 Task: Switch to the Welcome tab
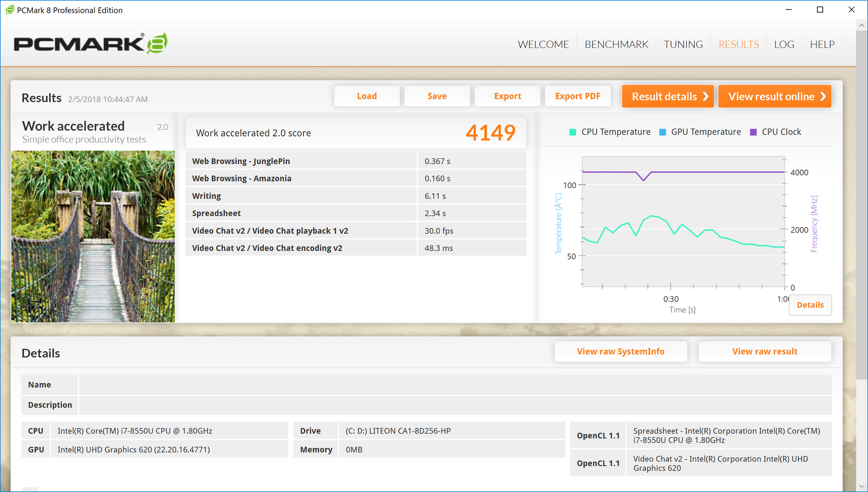(543, 44)
